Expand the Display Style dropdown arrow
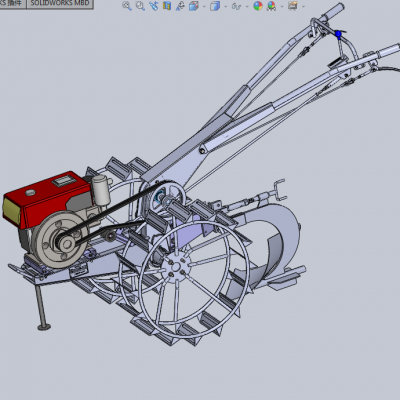Screen dimensions: 400x400 pyautogui.click(x=225, y=6)
